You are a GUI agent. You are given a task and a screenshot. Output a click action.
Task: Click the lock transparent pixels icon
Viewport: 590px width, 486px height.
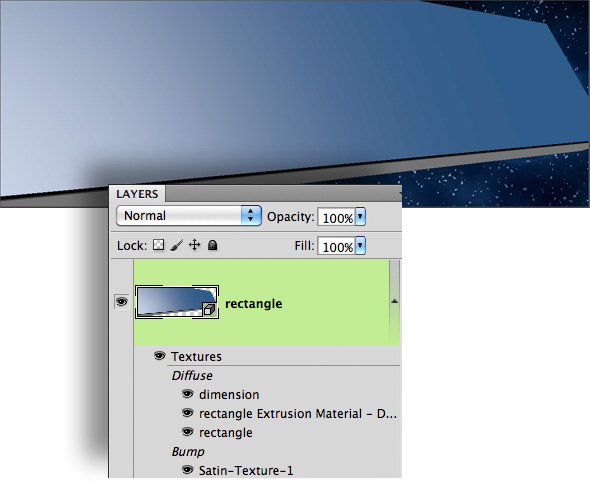158,245
